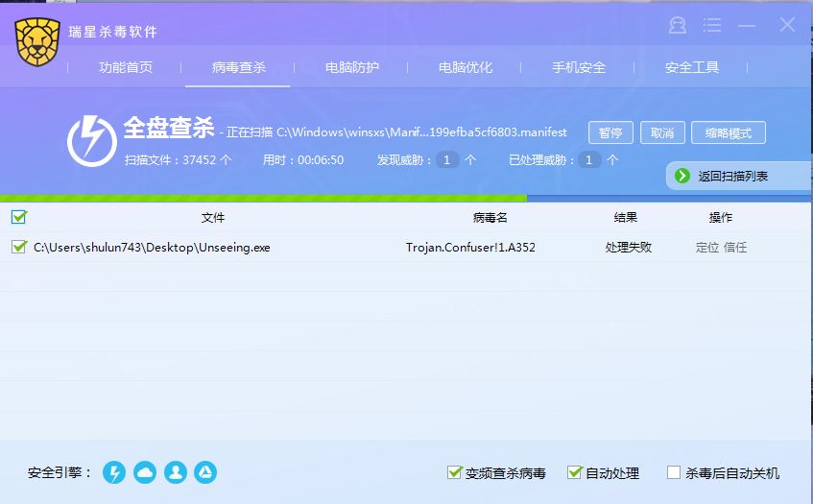Click the 文件 column header
This screenshot has width=813, height=504.
[x=213, y=218]
